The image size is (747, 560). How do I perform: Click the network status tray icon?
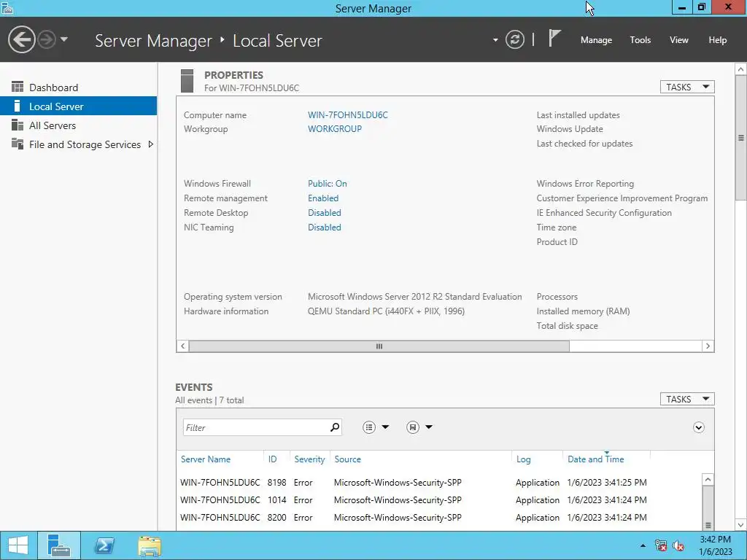tap(661, 545)
